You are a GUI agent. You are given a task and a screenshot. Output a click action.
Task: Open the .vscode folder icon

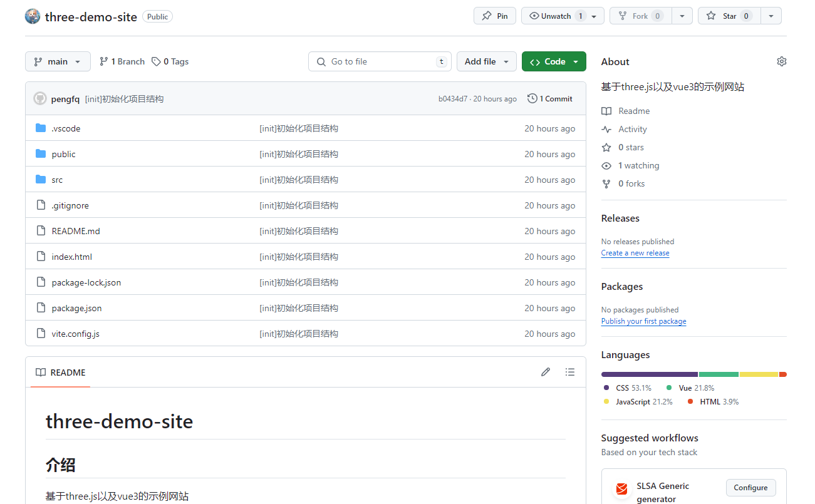click(x=41, y=128)
